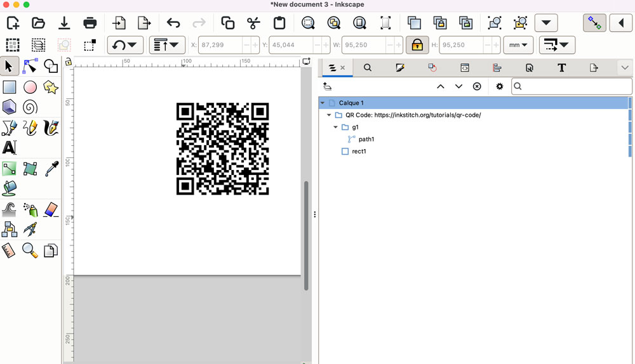Pick the Star and polygon tool
The height and width of the screenshot is (364, 635).
click(51, 87)
